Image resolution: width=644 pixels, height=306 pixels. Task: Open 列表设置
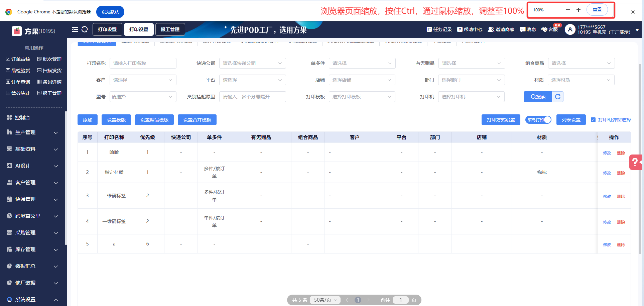pyautogui.click(x=571, y=120)
